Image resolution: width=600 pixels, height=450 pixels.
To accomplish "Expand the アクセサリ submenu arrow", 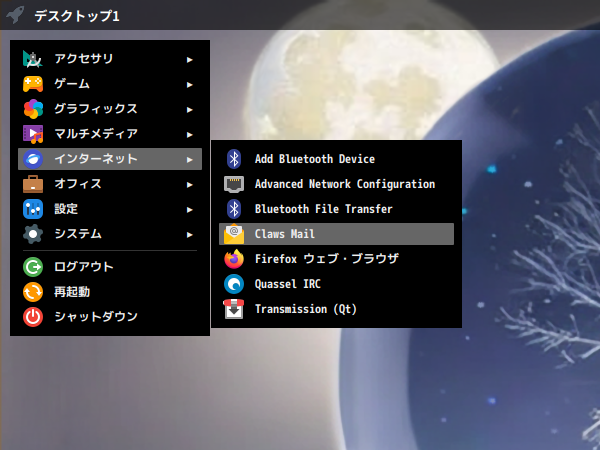I will pos(189,60).
